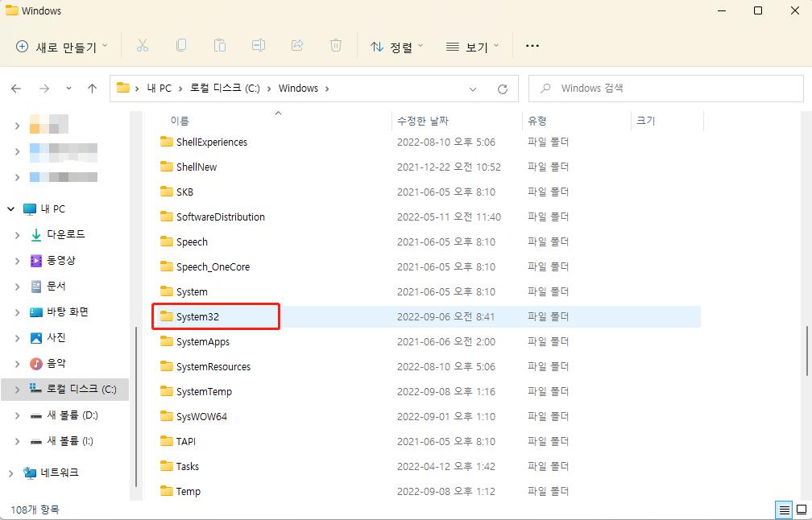Open the 보기 (View) dropdown
Viewport: 812px width, 520px height.
[x=472, y=46]
